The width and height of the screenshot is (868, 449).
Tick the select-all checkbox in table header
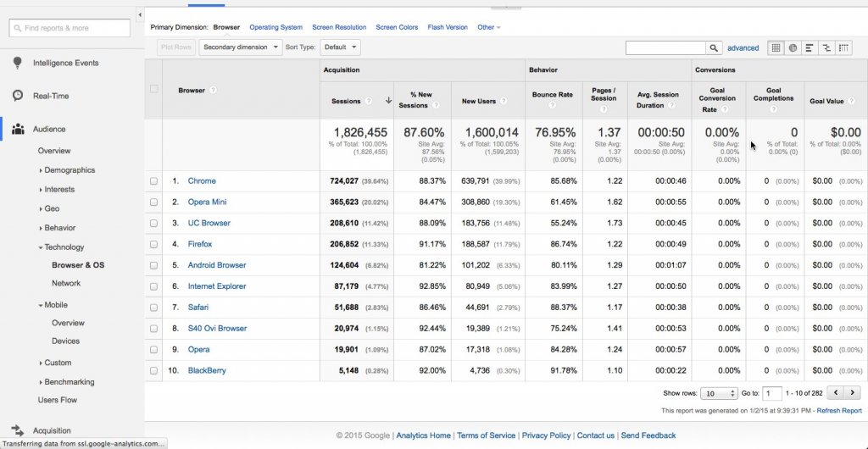click(x=154, y=88)
